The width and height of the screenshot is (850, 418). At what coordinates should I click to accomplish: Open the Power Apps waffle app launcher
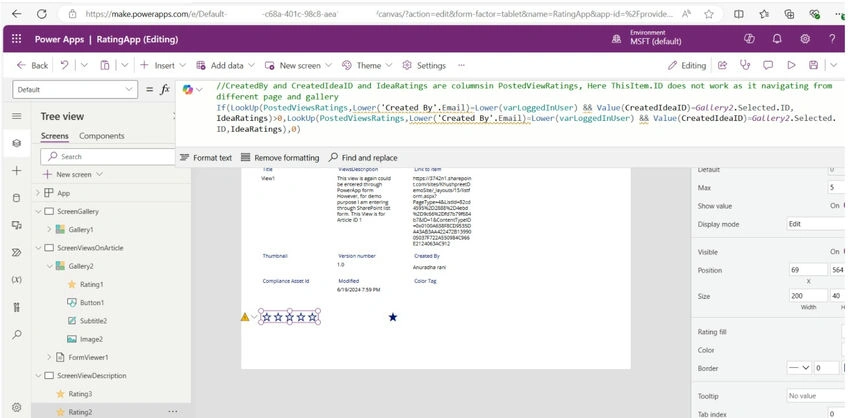click(x=17, y=40)
